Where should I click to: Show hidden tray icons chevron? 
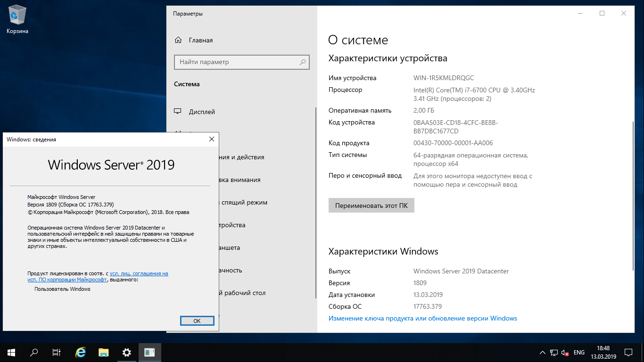pos(542,353)
